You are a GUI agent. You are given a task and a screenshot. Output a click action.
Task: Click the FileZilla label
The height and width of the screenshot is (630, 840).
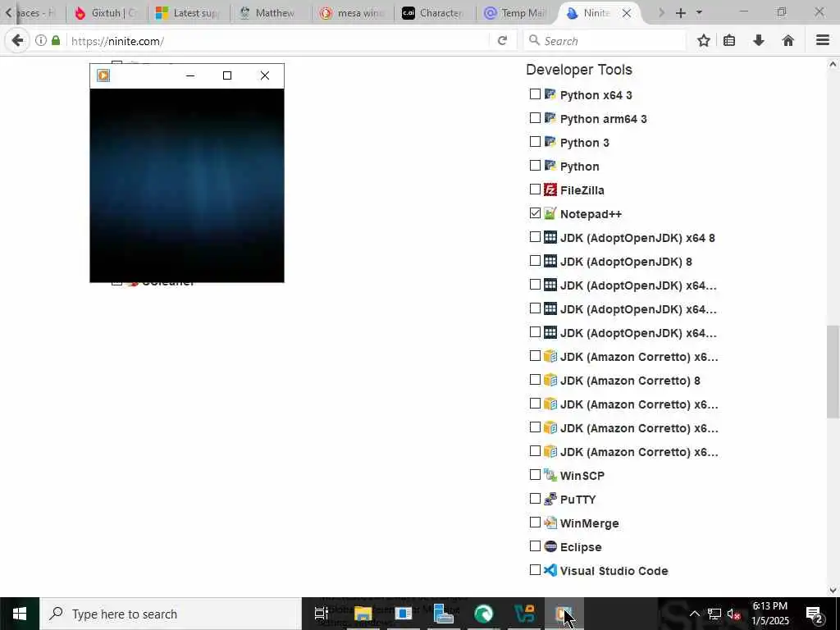point(582,190)
